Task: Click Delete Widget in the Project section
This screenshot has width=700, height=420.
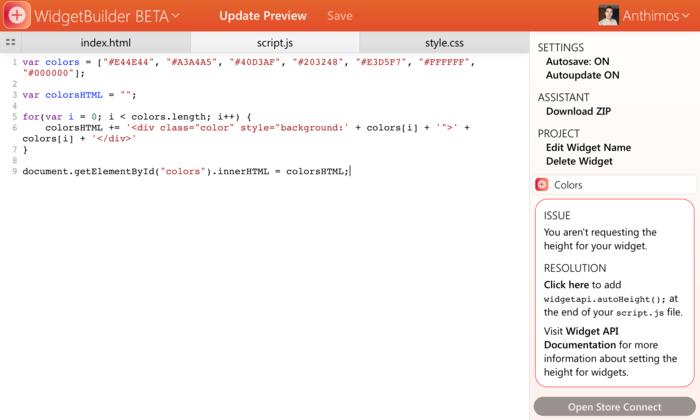Action: tap(579, 162)
